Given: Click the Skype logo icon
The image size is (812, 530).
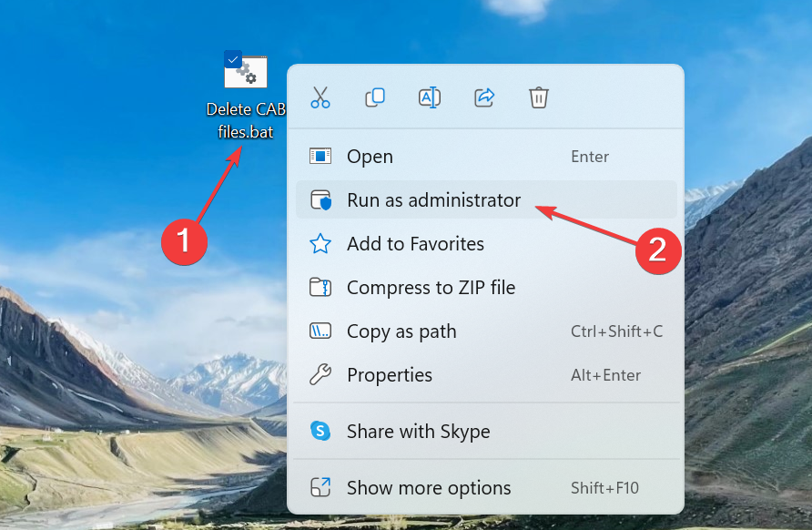Looking at the screenshot, I should pos(320,431).
